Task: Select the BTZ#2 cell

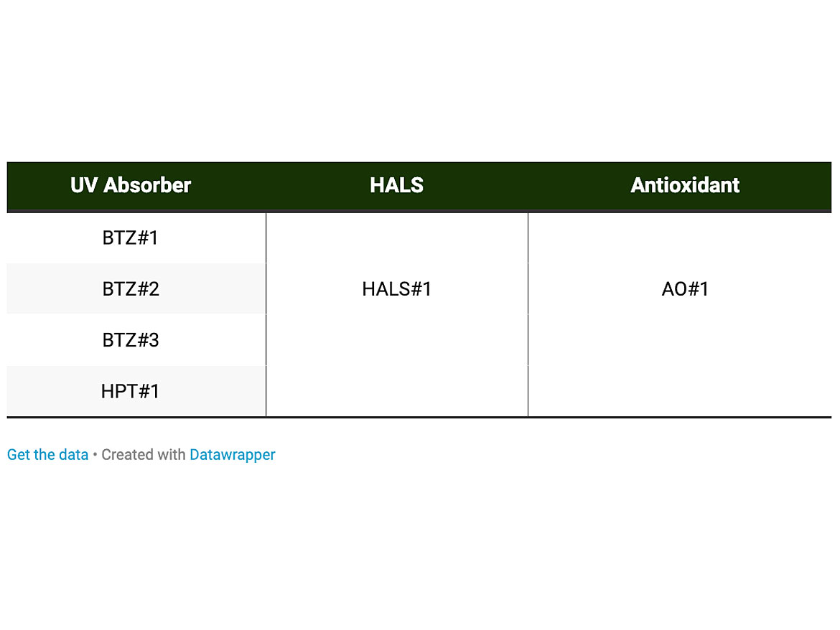Action: click(131, 289)
